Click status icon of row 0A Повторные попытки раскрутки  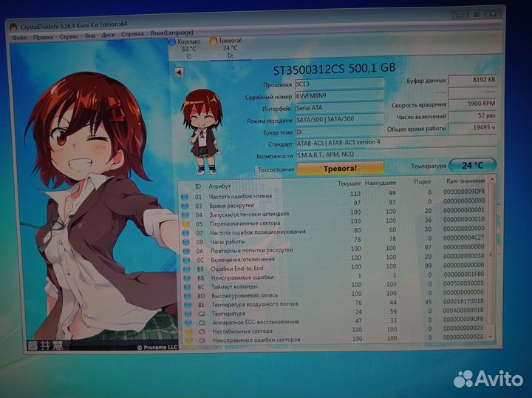click(x=186, y=252)
